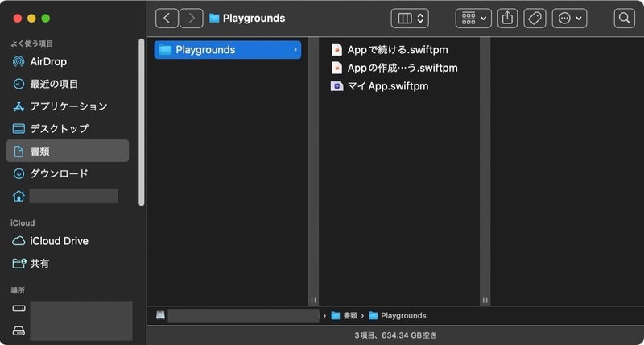Click the disk icon in the path bar
Image resolution: width=644 pixels, height=345 pixels.
click(x=160, y=315)
